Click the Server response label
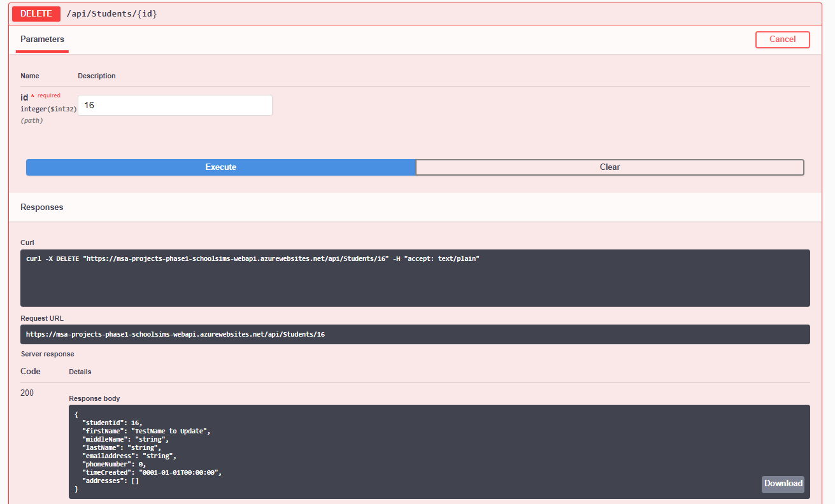Viewport: 835px width, 504px height. (x=47, y=354)
